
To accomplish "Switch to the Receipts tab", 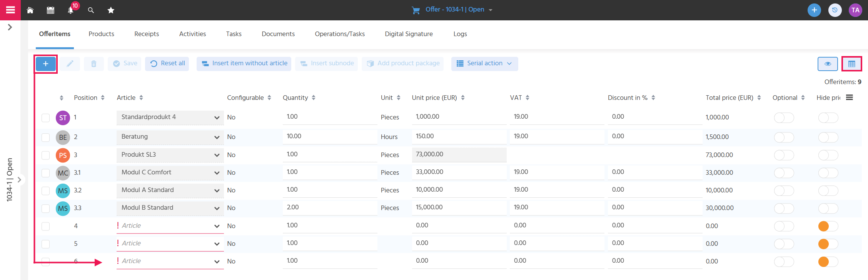I will tap(147, 34).
